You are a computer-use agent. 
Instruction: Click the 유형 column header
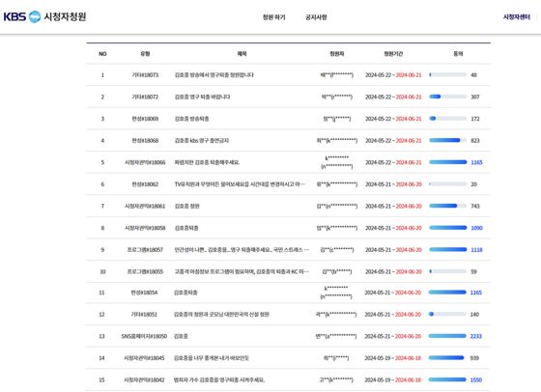tap(145, 54)
